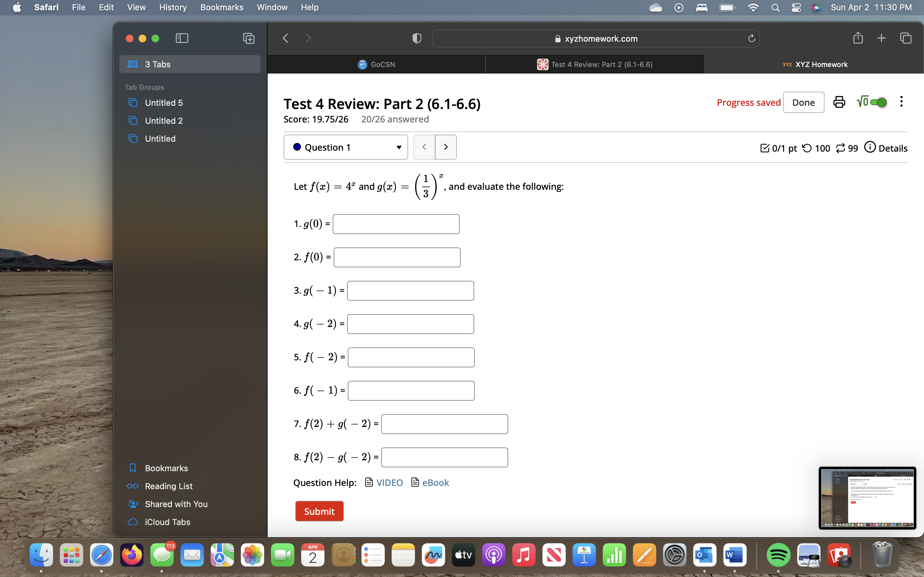The height and width of the screenshot is (577, 924).
Task: Expand the Question 1 dropdown
Action: [346, 147]
